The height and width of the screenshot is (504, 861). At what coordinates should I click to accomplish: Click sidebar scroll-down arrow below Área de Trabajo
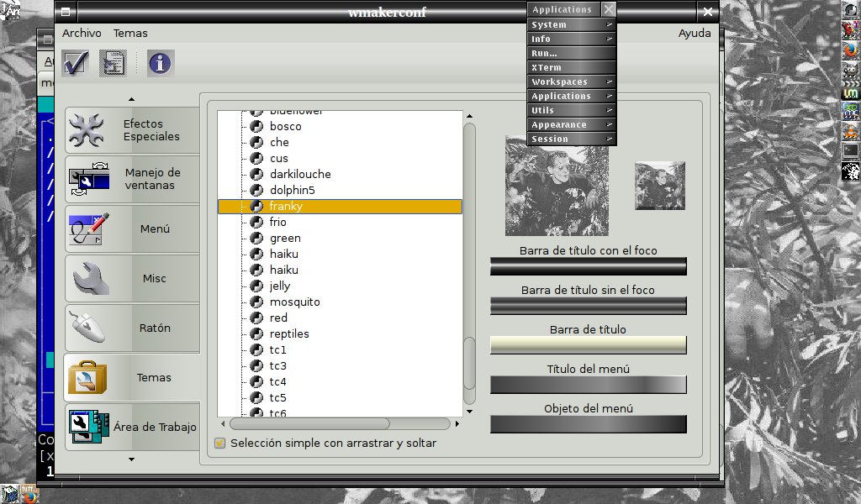(131, 459)
